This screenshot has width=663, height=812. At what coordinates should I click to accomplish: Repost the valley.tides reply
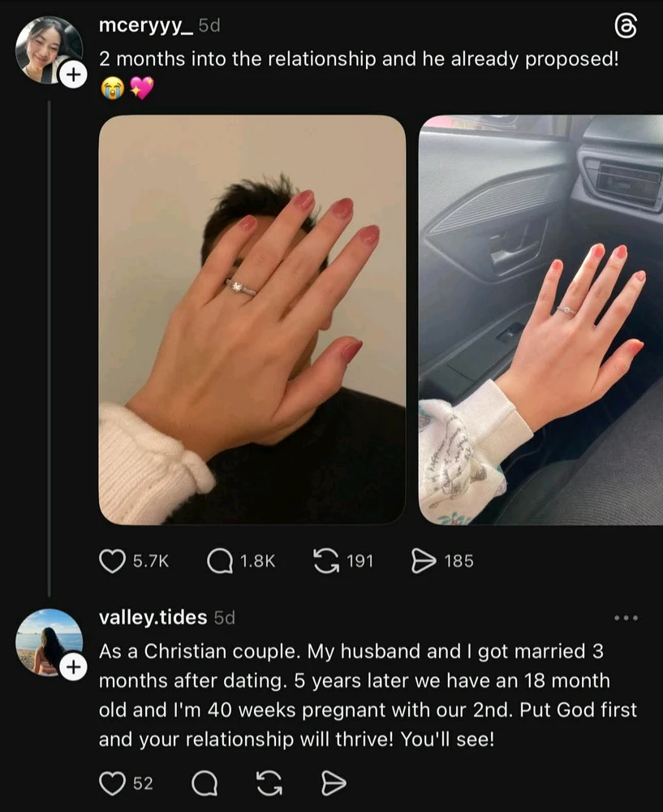pyautogui.click(x=269, y=783)
